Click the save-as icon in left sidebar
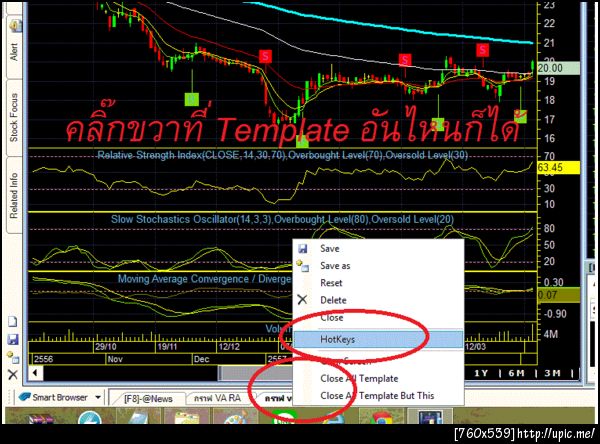600x444 pixels. (x=13, y=357)
